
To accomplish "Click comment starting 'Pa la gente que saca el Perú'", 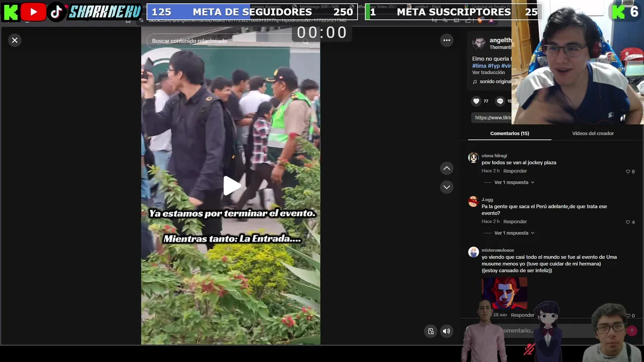I will pyautogui.click(x=544, y=210).
